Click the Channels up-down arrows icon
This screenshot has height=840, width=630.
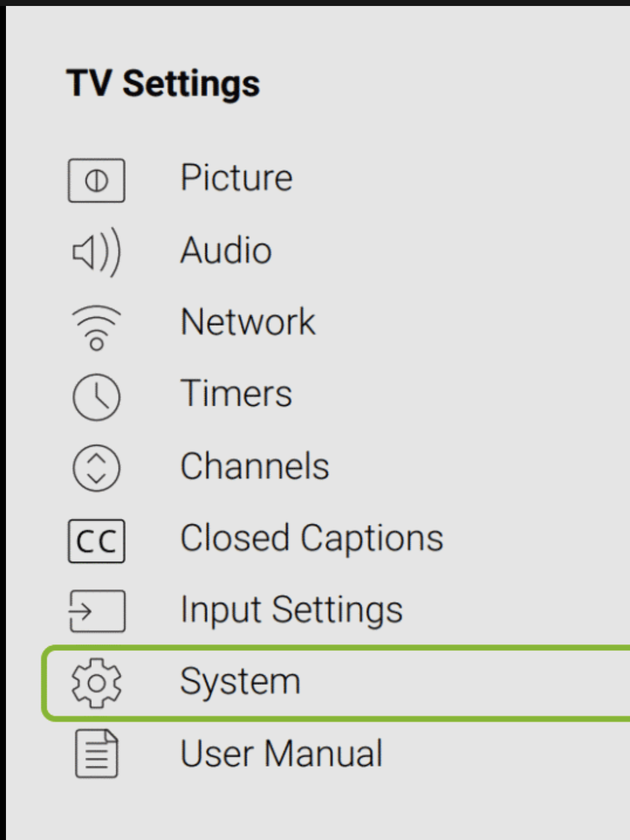pos(97,467)
